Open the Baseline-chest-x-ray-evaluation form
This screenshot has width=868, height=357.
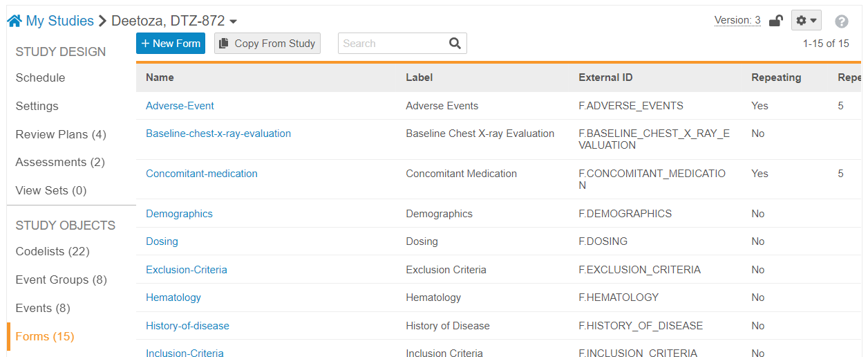click(218, 134)
